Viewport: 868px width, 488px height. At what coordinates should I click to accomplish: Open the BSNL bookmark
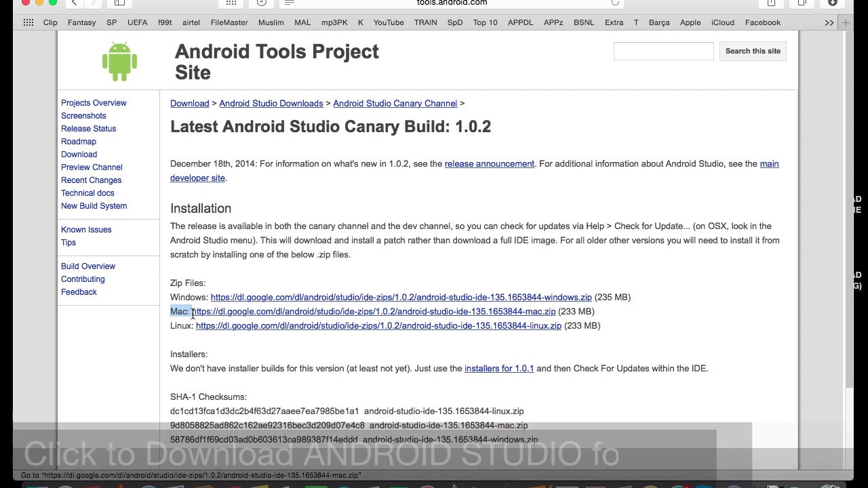(584, 22)
